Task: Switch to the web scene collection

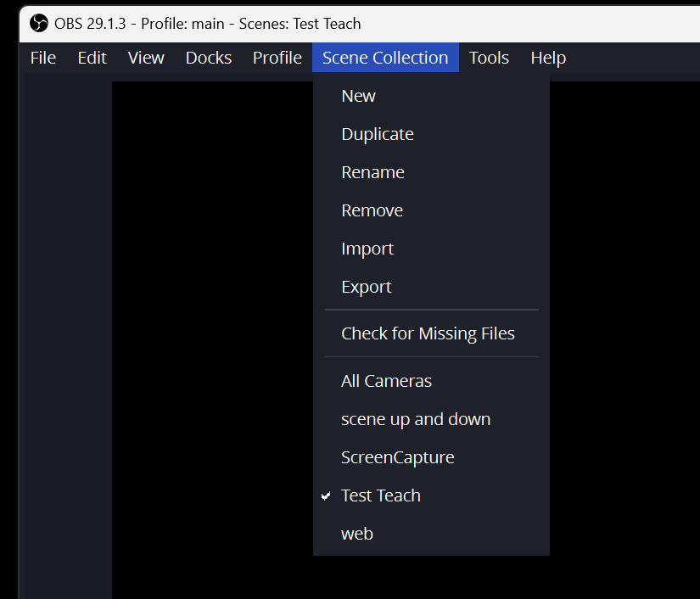Action: click(431, 534)
